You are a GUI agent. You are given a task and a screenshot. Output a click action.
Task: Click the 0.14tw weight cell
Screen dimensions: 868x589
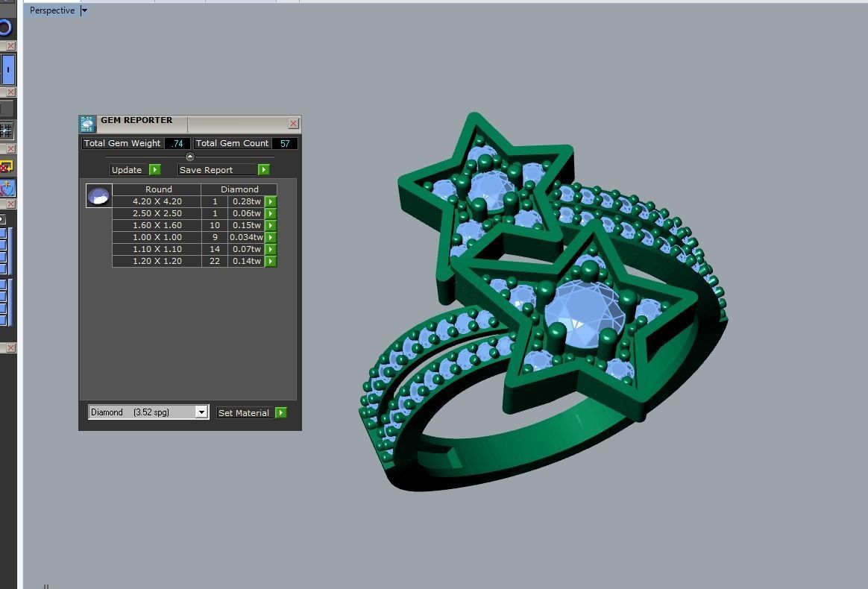(246, 261)
